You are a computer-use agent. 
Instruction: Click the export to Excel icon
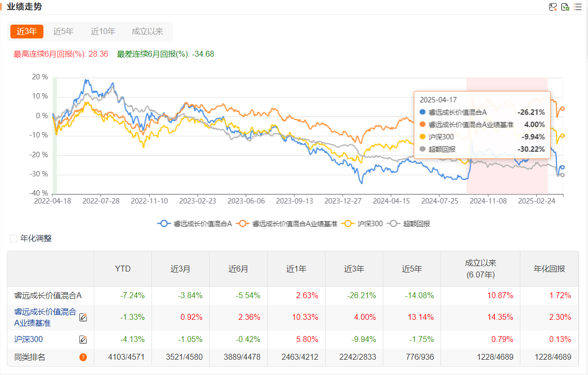pos(565,7)
